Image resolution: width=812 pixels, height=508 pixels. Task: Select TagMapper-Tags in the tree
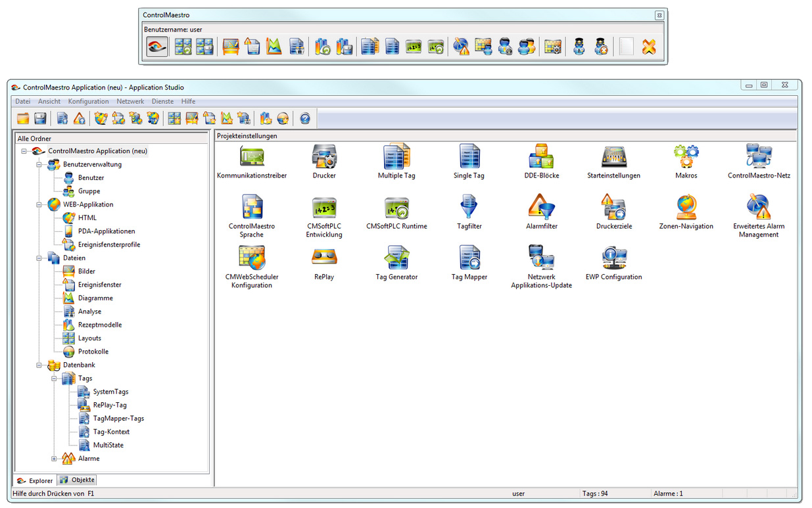coord(118,419)
